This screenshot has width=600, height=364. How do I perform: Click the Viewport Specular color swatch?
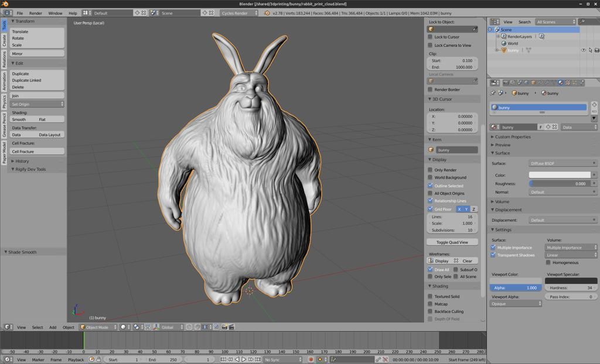coord(571,281)
